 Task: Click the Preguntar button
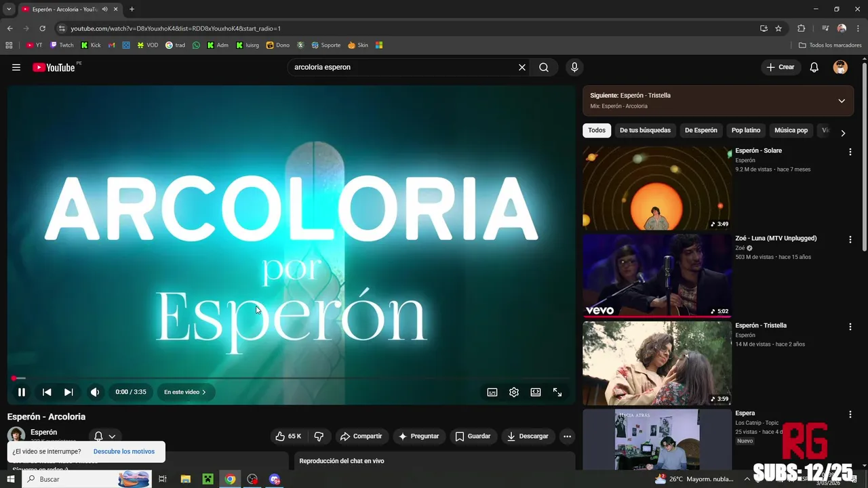(418, 436)
